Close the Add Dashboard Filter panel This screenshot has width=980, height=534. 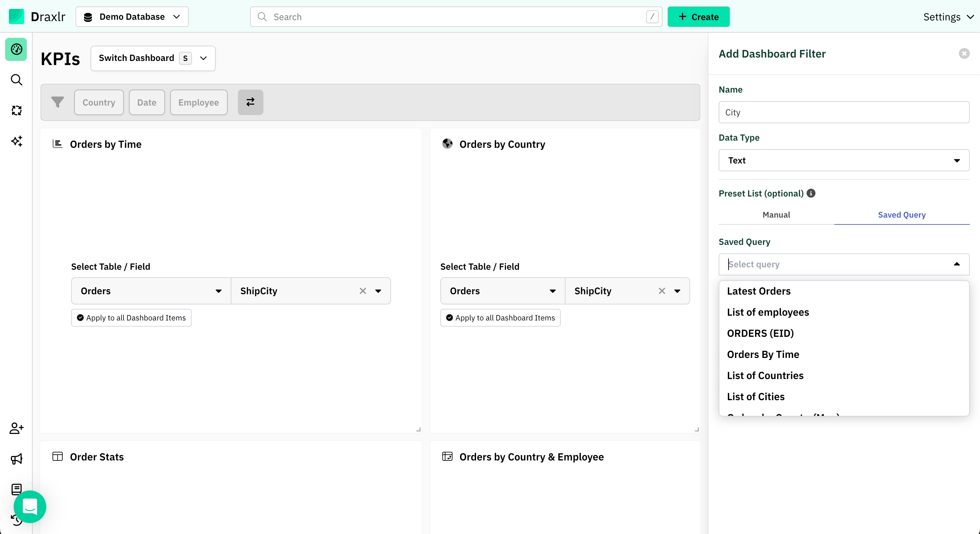(x=964, y=53)
